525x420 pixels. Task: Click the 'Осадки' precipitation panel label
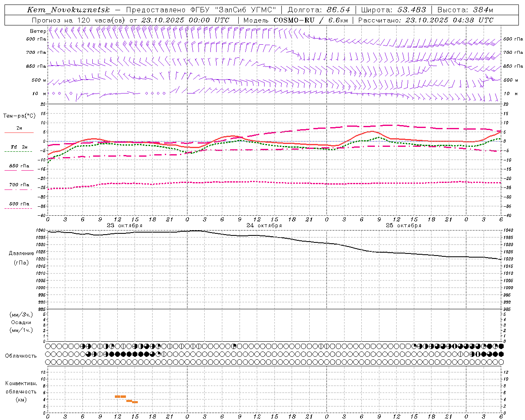coord(21,322)
